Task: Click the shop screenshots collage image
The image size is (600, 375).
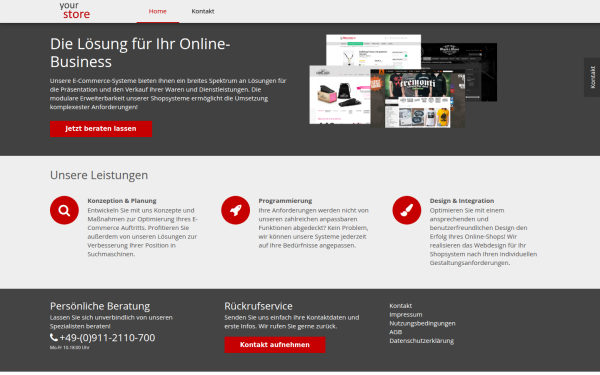Action: click(403, 81)
